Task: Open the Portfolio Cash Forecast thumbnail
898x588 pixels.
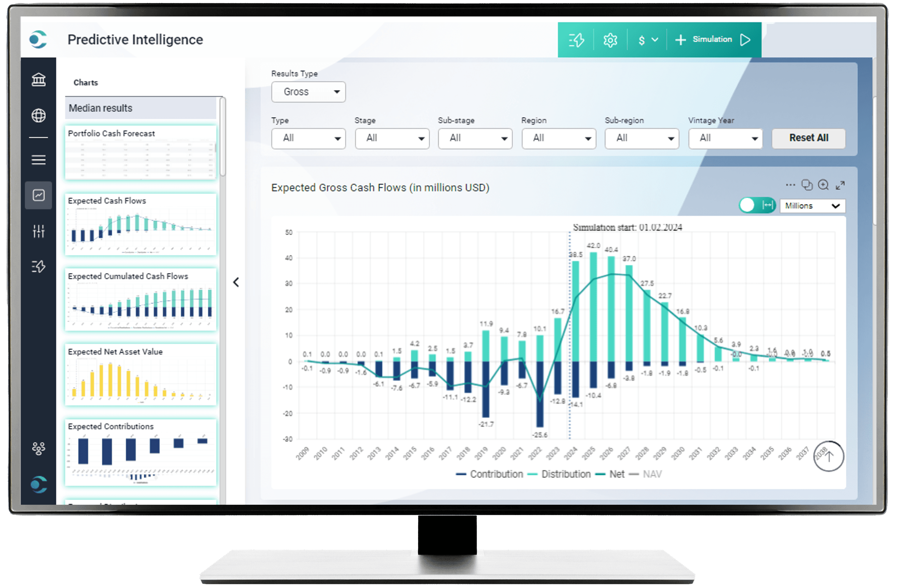Action: pos(141,152)
